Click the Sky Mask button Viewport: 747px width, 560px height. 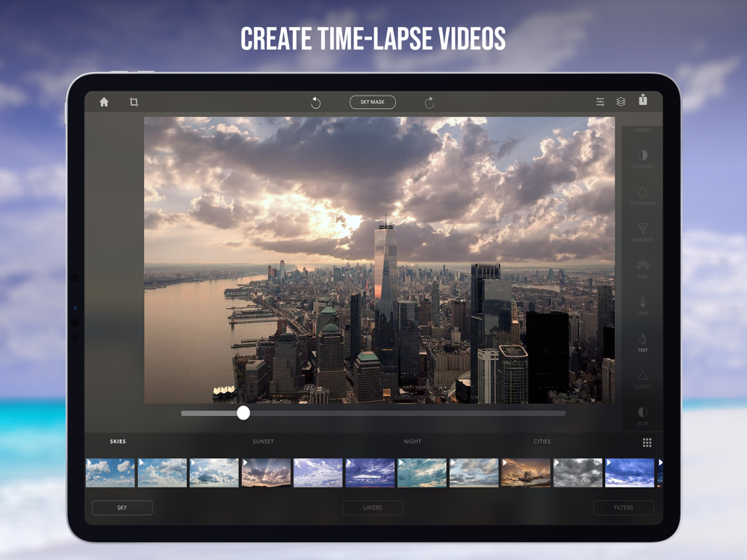(373, 102)
